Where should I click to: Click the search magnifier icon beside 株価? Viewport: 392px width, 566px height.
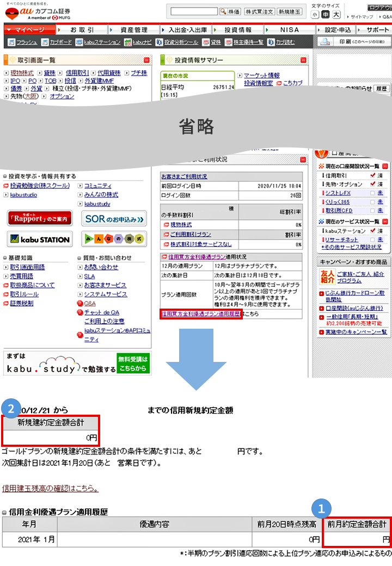(x=223, y=11)
